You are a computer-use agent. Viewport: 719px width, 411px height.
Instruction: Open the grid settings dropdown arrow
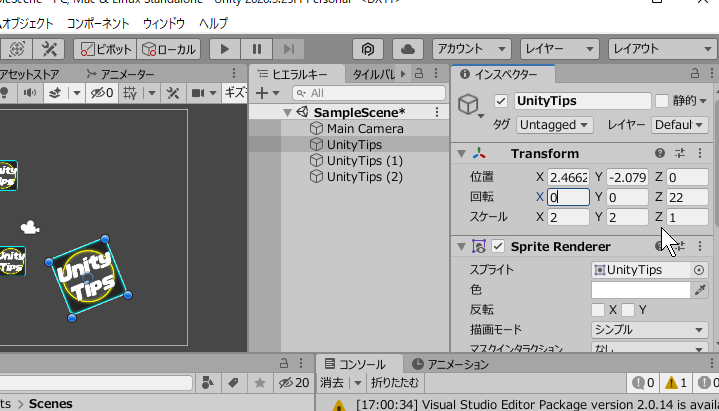(x=152, y=93)
